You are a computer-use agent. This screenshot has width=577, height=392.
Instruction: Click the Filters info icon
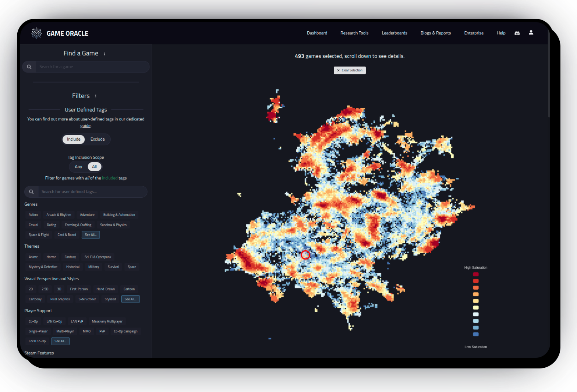tap(96, 96)
